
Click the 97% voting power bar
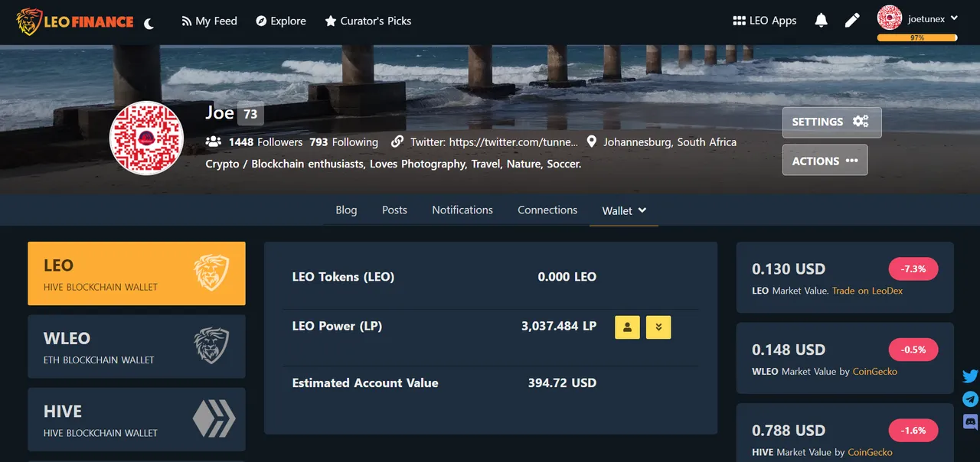pos(917,37)
